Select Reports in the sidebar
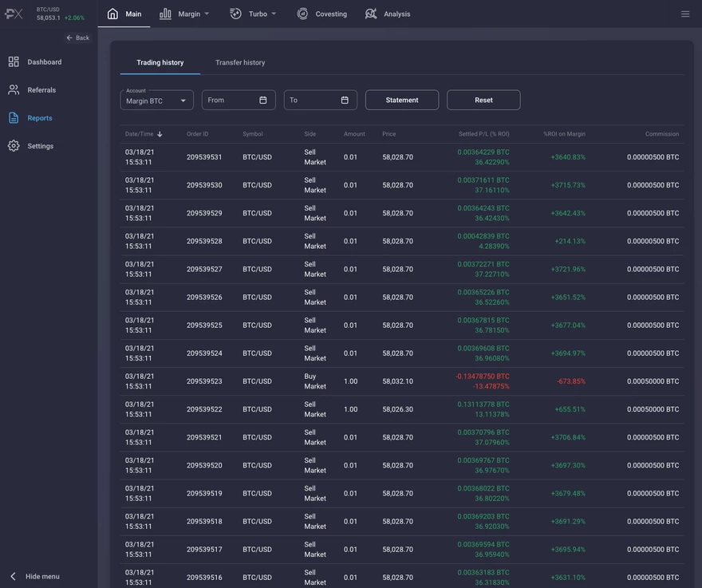Screen dimensions: 702x588 coord(40,118)
